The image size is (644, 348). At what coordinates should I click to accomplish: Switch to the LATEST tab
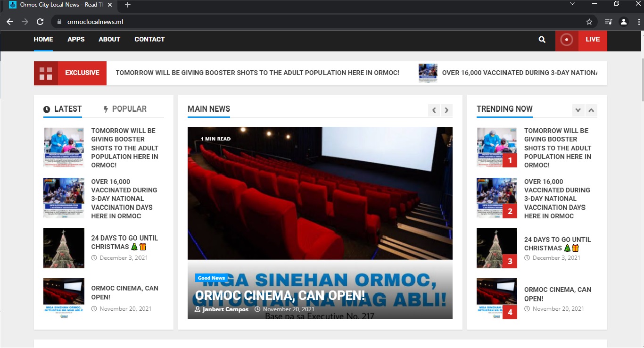click(63, 109)
